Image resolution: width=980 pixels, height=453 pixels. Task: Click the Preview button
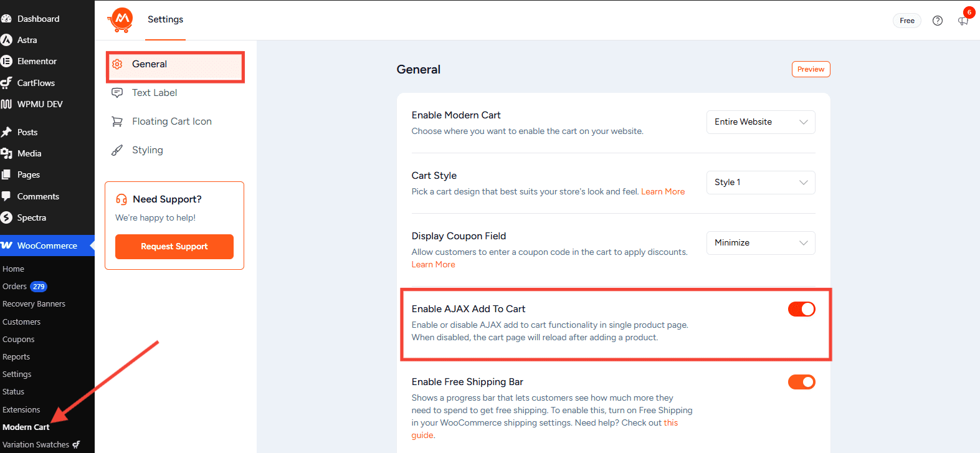click(811, 69)
